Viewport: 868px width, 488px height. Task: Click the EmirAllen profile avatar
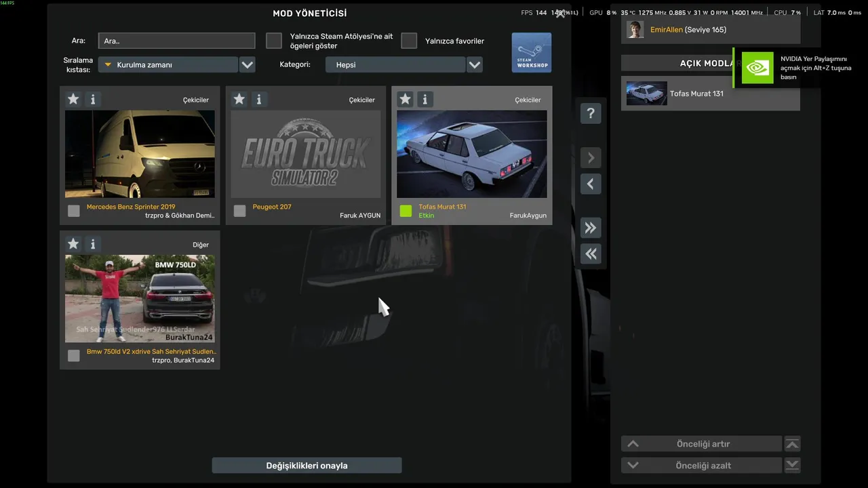pyautogui.click(x=635, y=30)
